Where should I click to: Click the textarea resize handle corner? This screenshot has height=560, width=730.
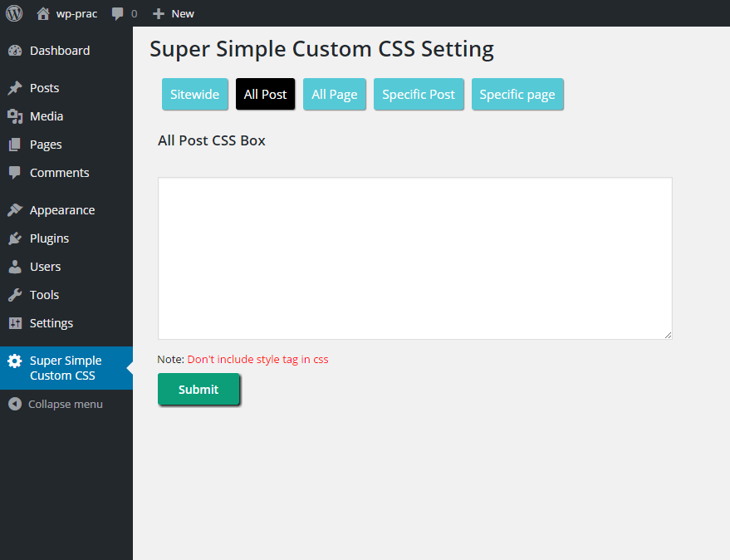668,335
